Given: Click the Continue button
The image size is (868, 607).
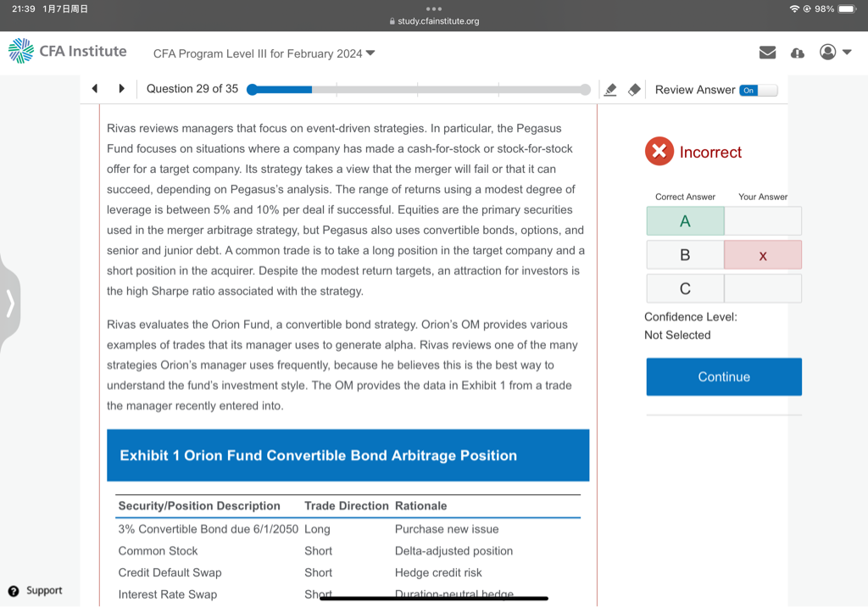Looking at the screenshot, I should [723, 376].
